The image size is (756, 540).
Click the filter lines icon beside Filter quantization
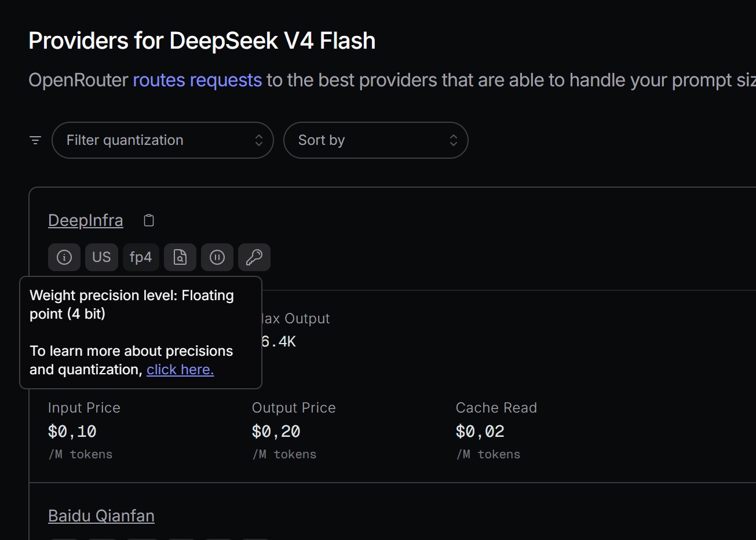[x=35, y=140]
